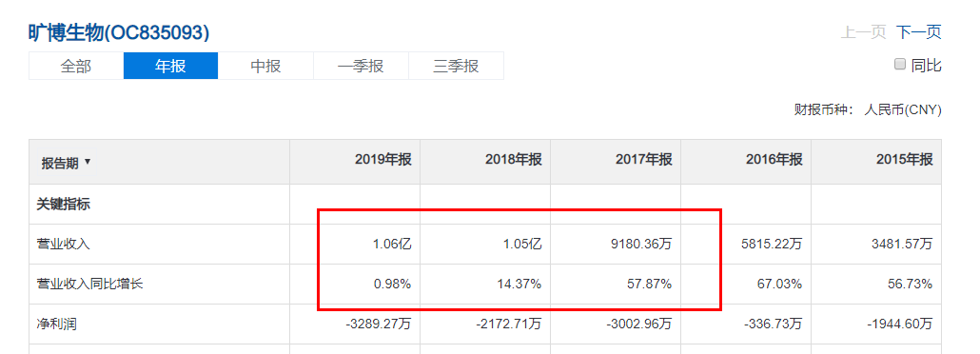980x354 pixels.
Task: Switch to the 全部 tab
Action: coord(75,66)
